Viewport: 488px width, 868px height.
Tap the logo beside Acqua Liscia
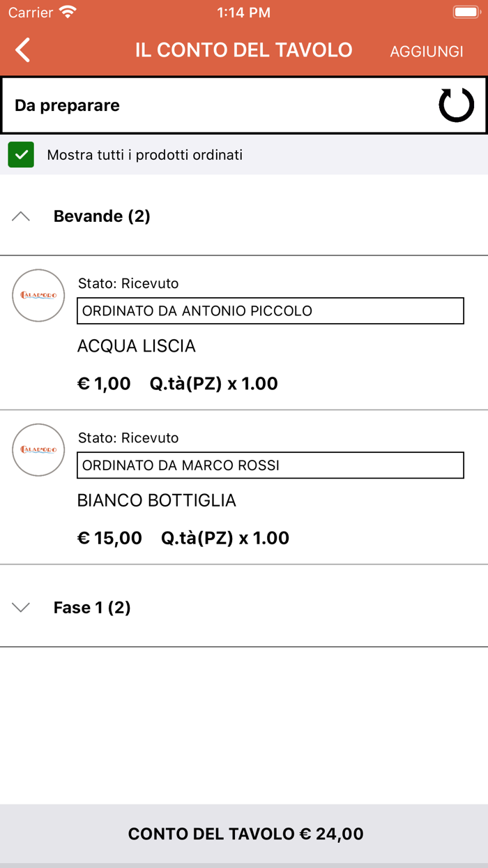point(38,295)
